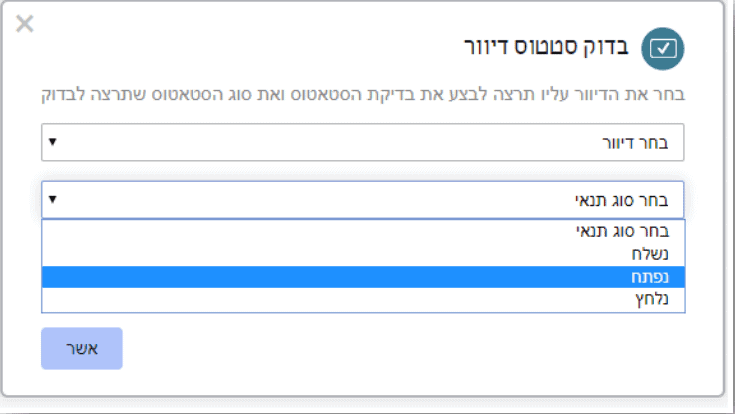This screenshot has height=414, width=735.
Task: Select the 'נשלח' option
Action: coord(363,254)
